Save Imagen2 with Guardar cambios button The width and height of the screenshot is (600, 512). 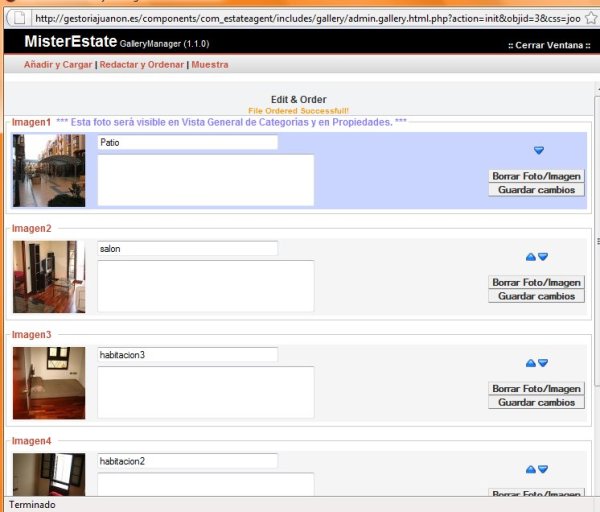point(536,296)
